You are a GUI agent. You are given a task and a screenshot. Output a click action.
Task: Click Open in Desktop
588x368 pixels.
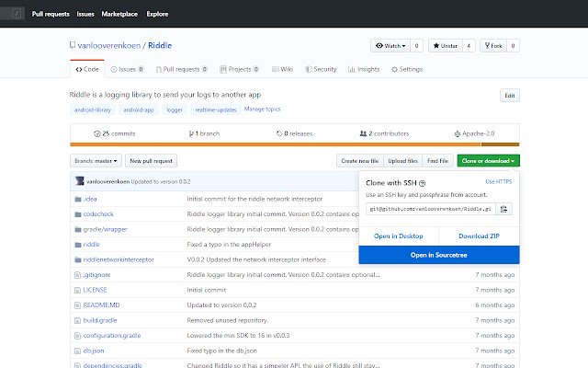point(398,236)
